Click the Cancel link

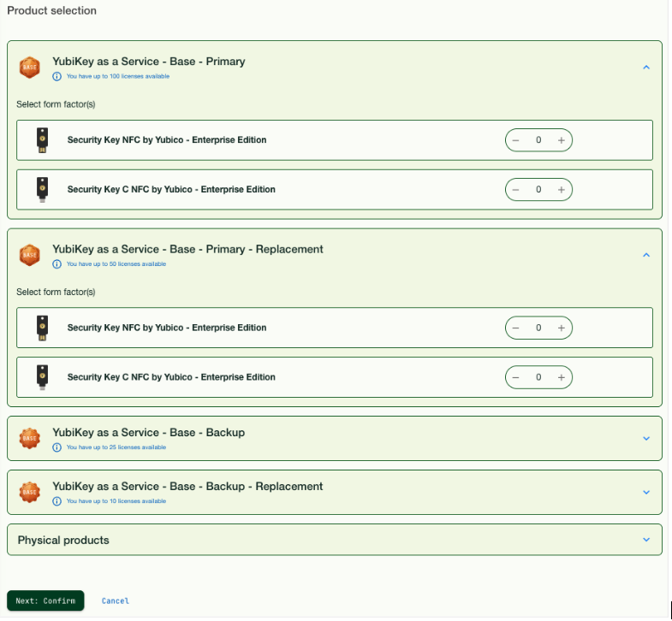point(116,600)
